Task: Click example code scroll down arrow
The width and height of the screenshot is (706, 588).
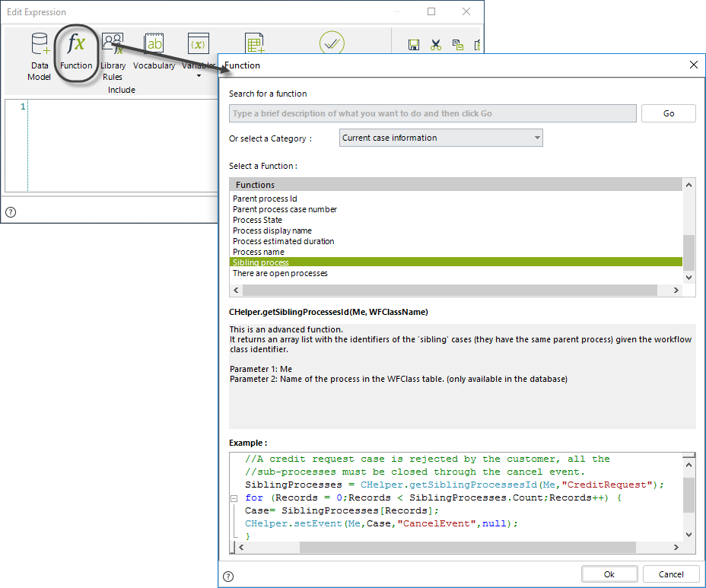Action: (689, 535)
